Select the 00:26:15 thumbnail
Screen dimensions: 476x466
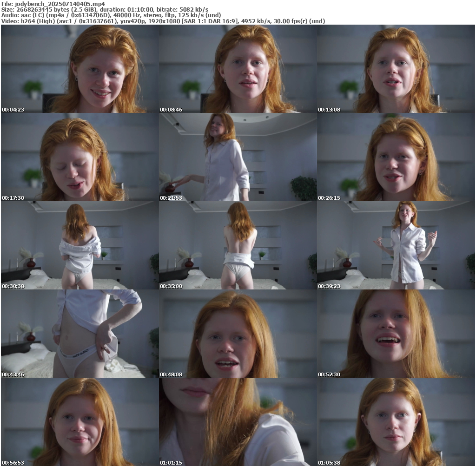click(x=396, y=157)
